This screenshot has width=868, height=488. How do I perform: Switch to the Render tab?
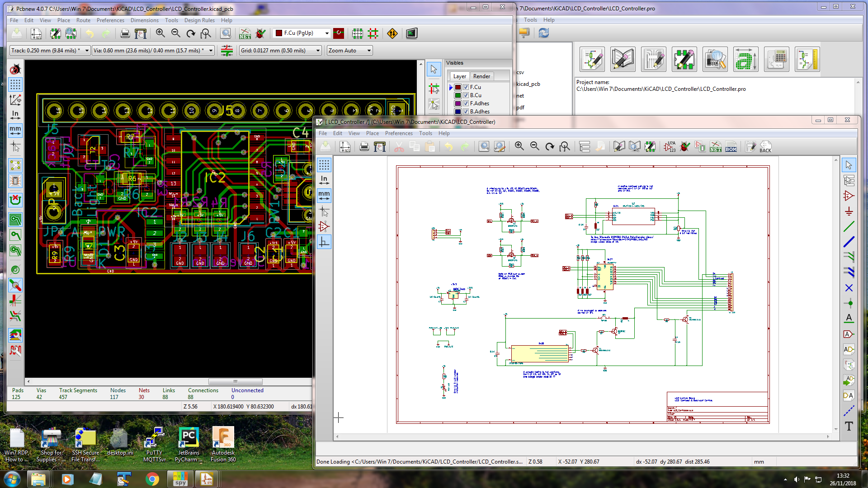[x=481, y=76]
